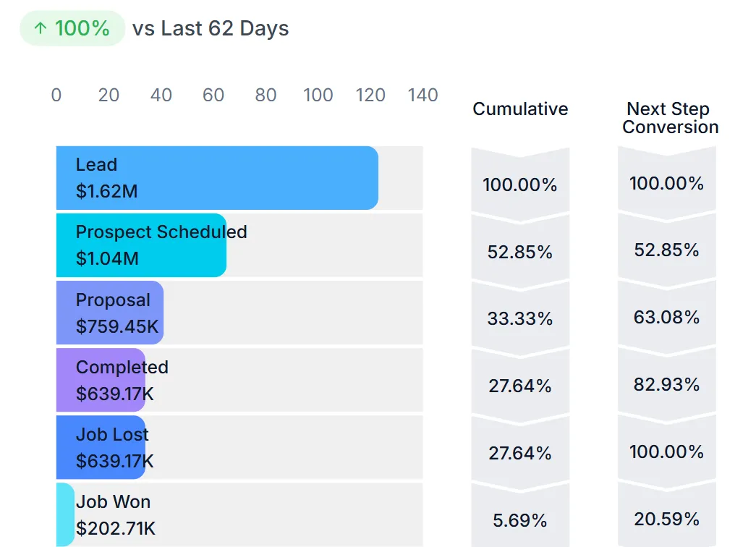The image size is (756, 547).
Task: Click the purple Completed stage bar
Action: tap(101, 380)
